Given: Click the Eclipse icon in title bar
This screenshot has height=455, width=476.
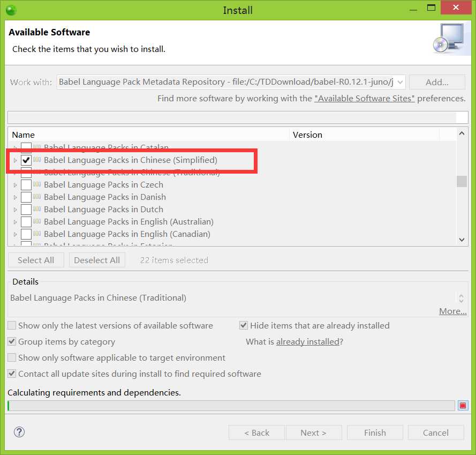Looking at the screenshot, I should [x=11, y=10].
